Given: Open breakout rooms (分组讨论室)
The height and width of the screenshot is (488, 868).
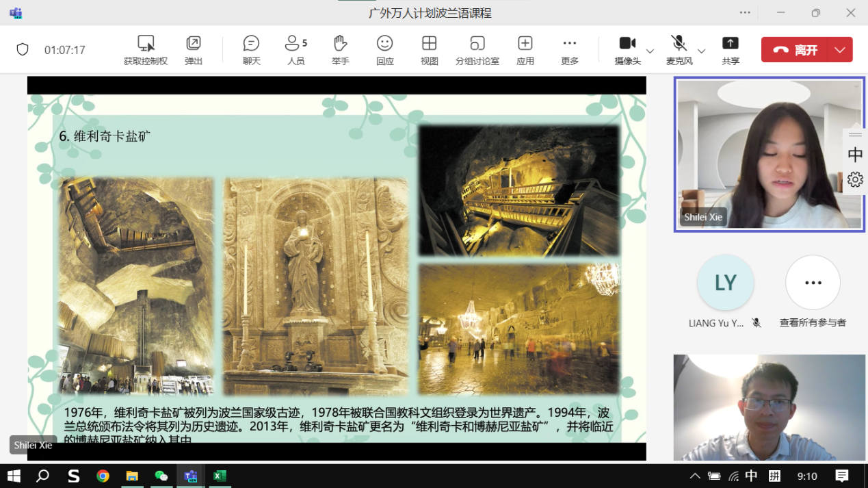Looking at the screenshot, I should 477,50.
